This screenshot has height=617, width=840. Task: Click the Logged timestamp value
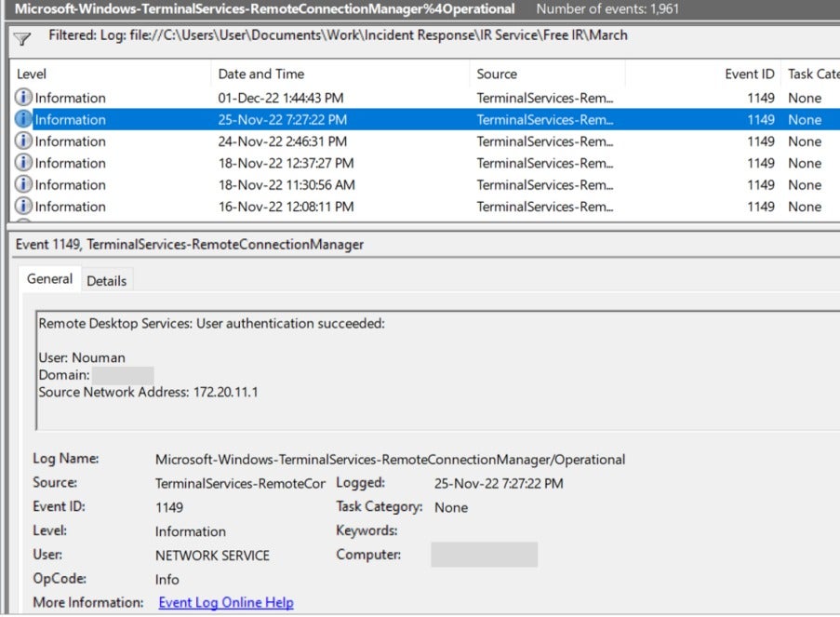pyautogui.click(x=499, y=484)
